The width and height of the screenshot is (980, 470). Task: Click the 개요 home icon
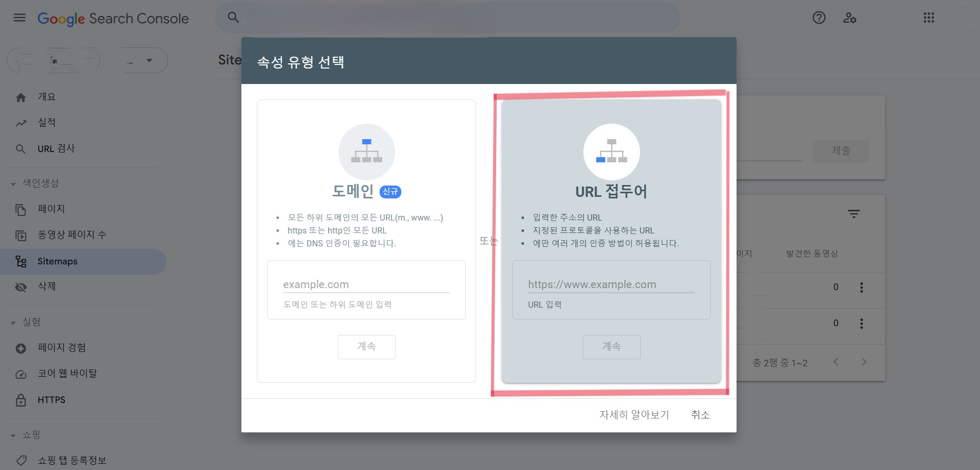coord(21,97)
